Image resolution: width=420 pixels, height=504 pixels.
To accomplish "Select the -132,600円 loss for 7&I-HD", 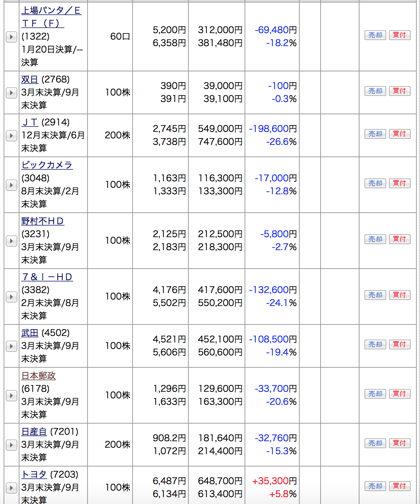I will [273, 290].
